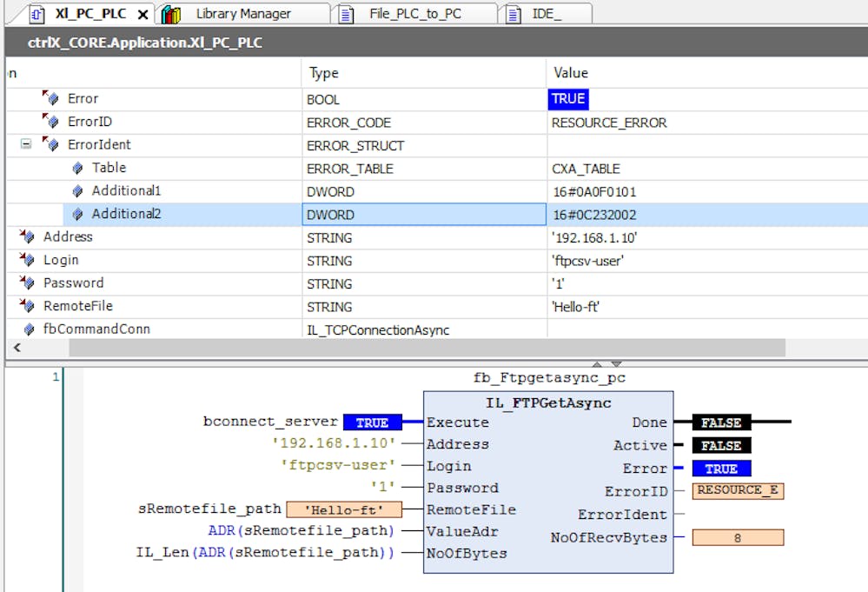Click the Address input variable icon
868x592 pixels.
[27, 237]
